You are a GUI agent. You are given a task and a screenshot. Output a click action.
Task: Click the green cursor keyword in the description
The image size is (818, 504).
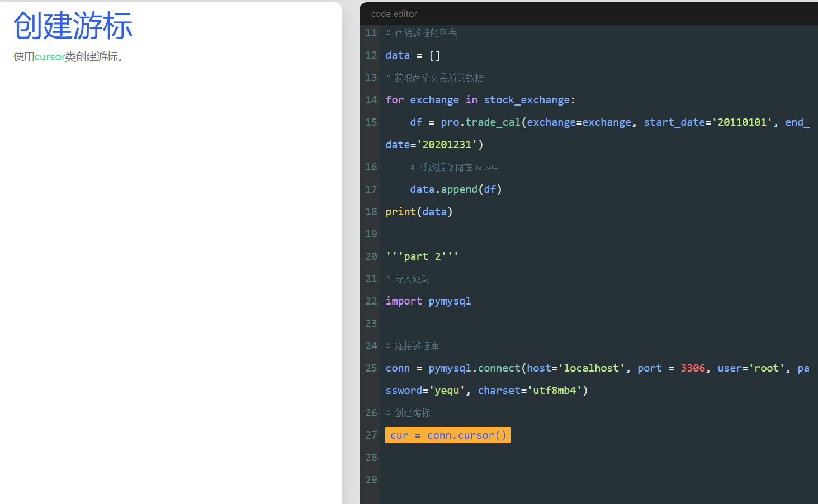tap(50, 56)
